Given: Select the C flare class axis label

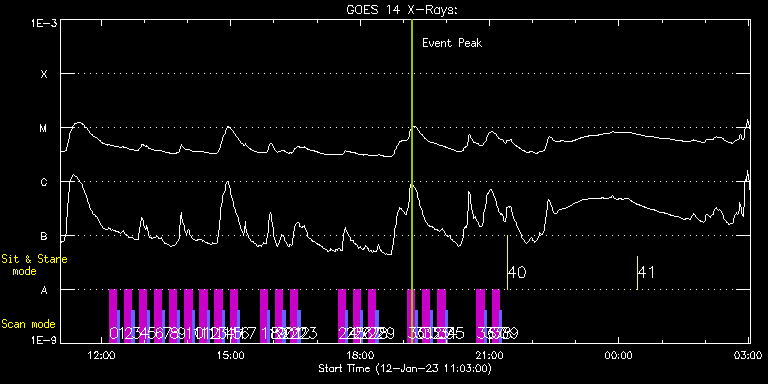Looking at the screenshot, I should pyautogui.click(x=44, y=182).
